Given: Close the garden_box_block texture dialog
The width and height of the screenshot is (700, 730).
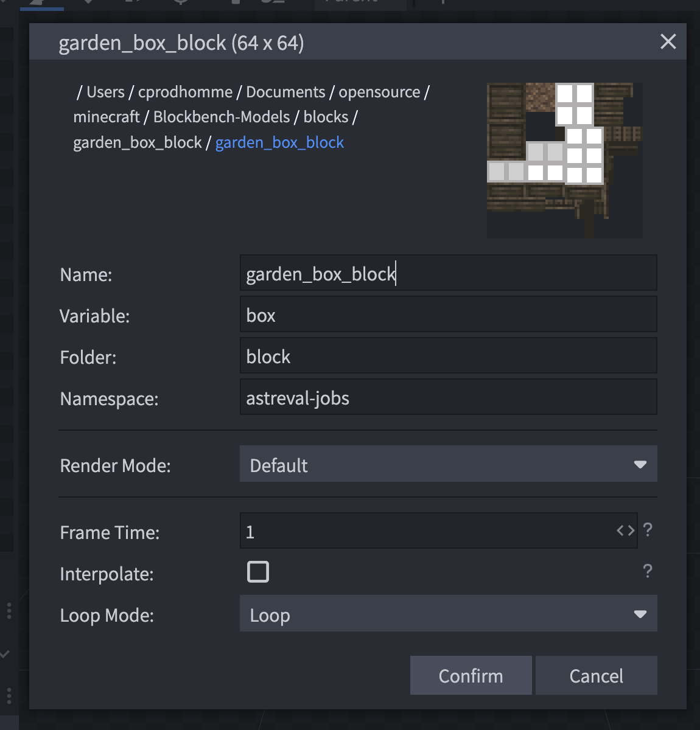Looking at the screenshot, I should tap(668, 42).
